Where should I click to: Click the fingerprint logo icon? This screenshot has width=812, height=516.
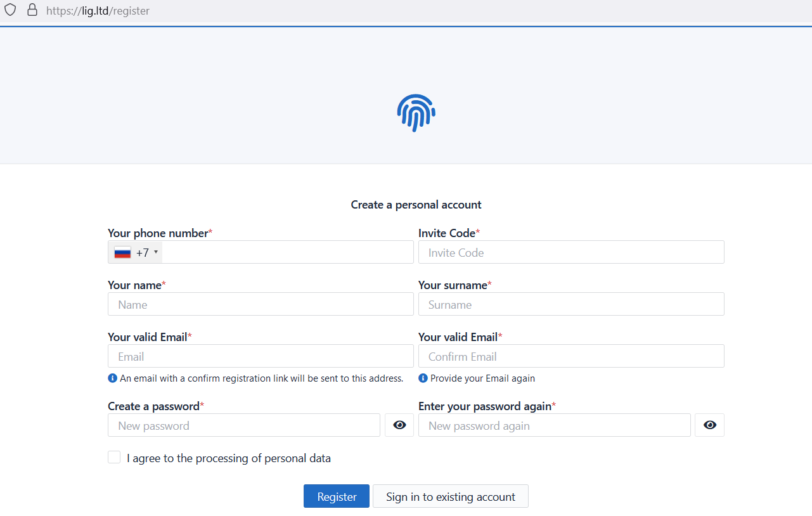point(416,113)
